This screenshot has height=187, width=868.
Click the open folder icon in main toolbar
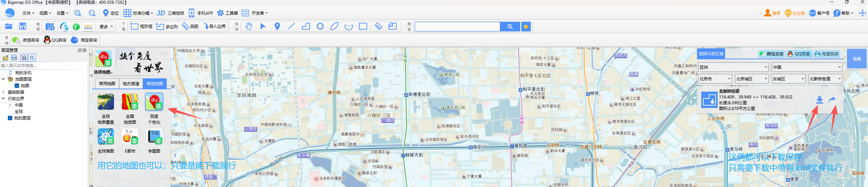click(9, 26)
